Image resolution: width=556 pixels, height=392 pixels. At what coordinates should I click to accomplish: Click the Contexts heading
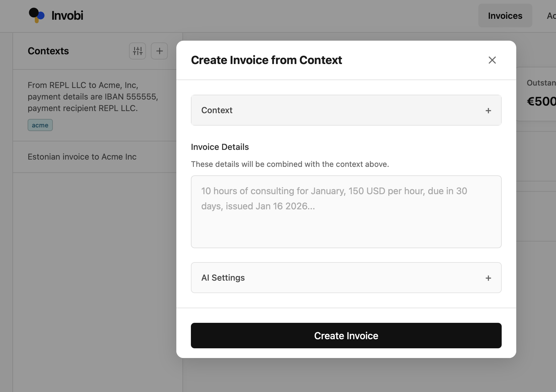pos(48,51)
